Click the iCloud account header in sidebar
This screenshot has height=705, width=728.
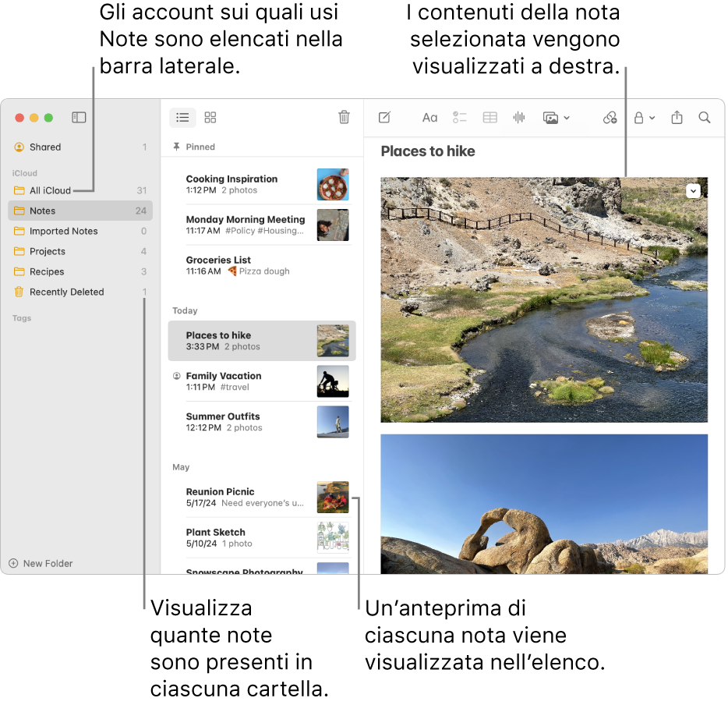[25, 173]
